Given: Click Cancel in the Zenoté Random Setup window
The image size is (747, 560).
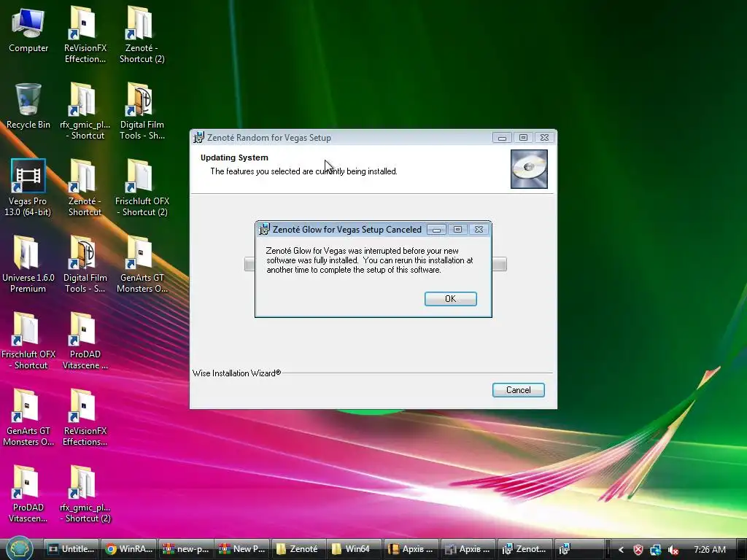Looking at the screenshot, I should [x=518, y=390].
